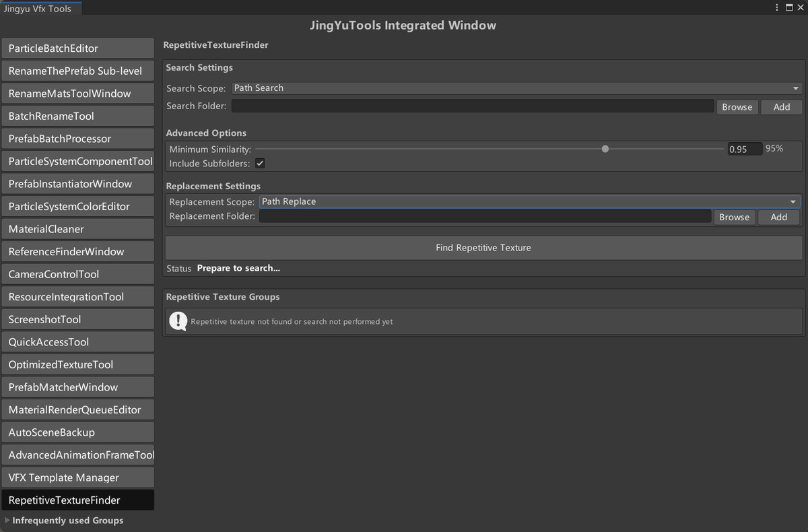Click Add next to Search Folder
This screenshot has height=532, width=808.
[782, 107]
